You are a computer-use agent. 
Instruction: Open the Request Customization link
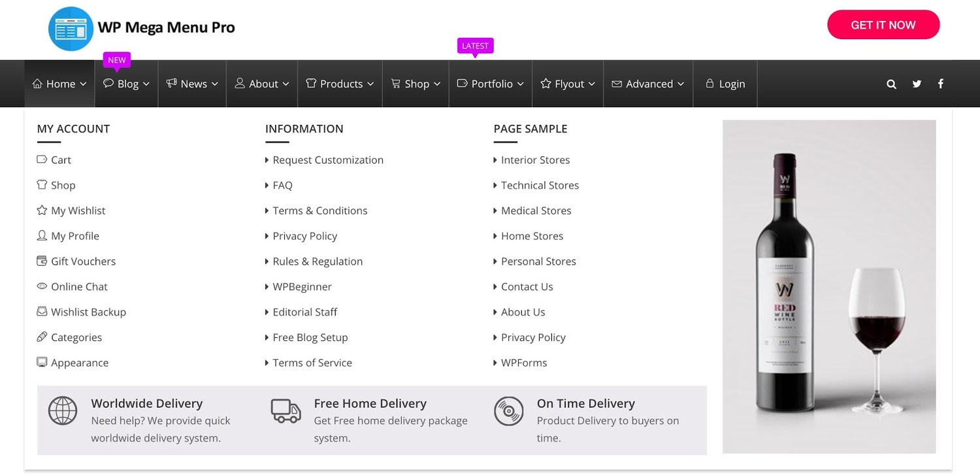click(328, 160)
